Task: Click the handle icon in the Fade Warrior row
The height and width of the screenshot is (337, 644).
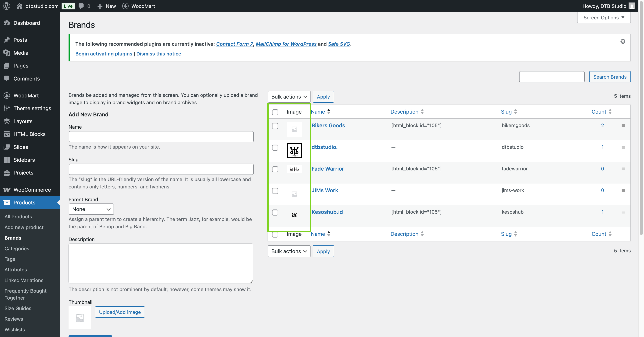Action: (x=623, y=169)
